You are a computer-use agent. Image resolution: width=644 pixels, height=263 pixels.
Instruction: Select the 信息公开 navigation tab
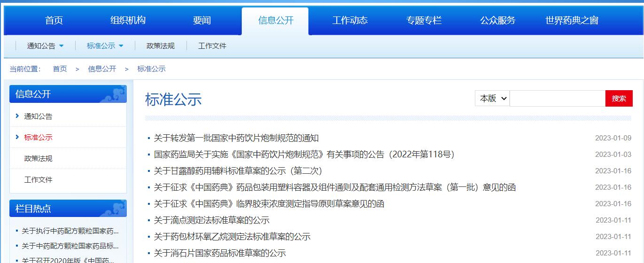coord(276,20)
